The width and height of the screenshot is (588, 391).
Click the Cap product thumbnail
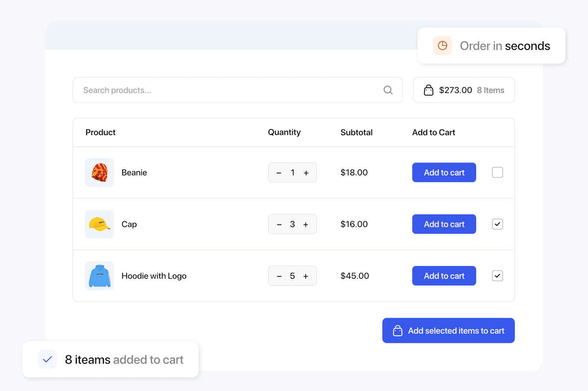(x=100, y=224)
